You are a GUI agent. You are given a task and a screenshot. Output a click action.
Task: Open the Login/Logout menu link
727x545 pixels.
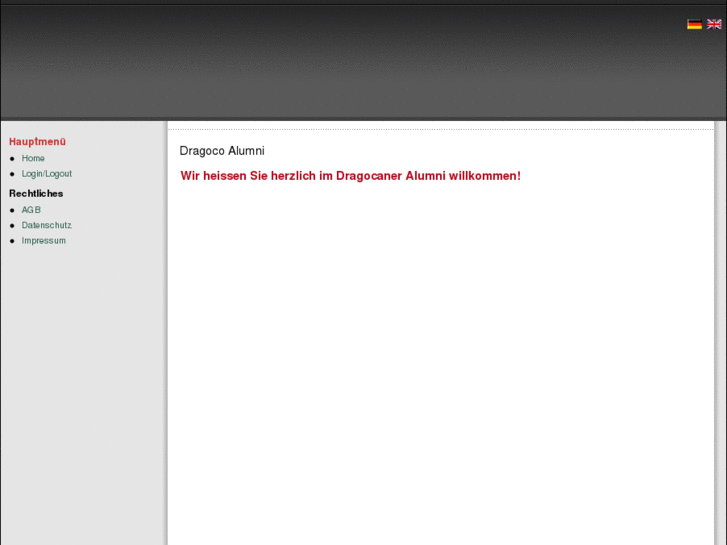coord(47,173)
